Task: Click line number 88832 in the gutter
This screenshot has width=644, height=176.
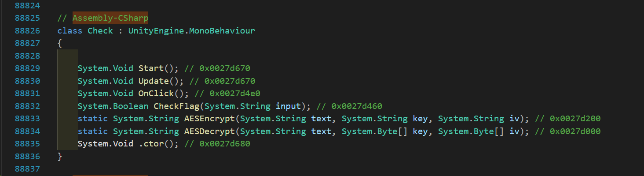Action: coord(27,106)
